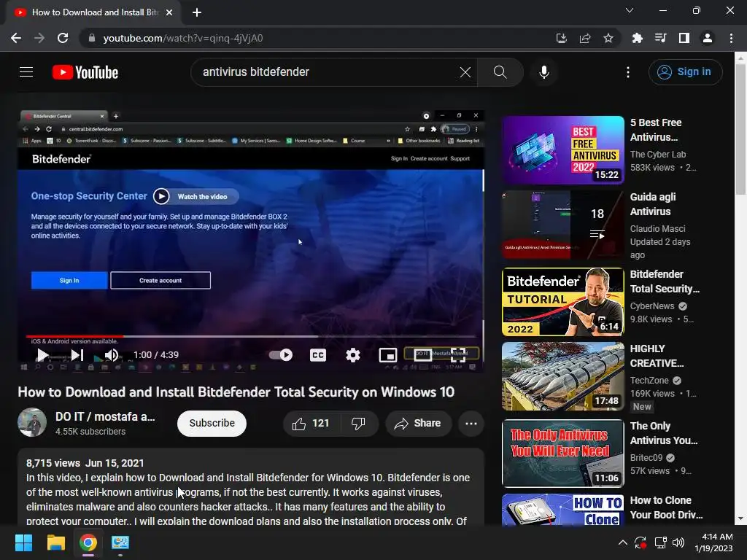Reload the page

[x=63, y=38]
